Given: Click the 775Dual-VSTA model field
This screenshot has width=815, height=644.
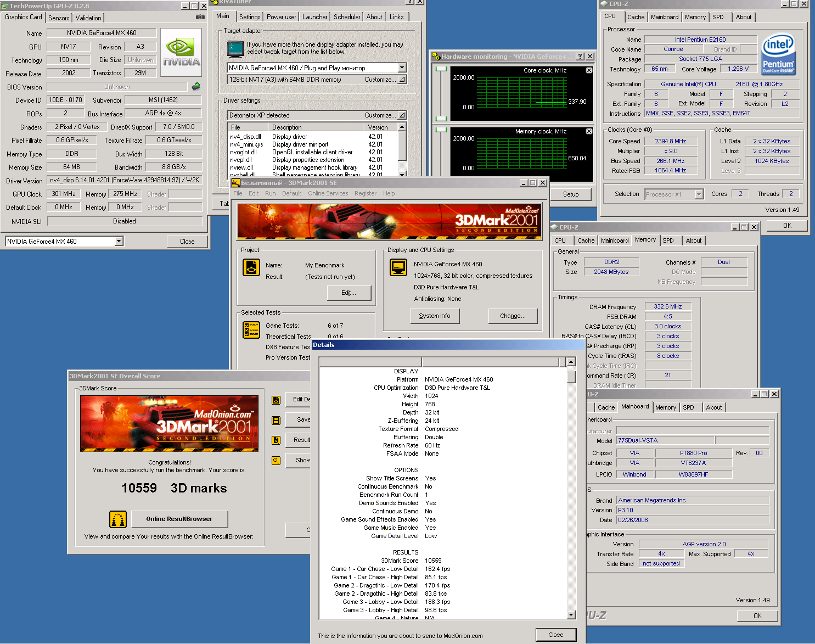Looking at the screenshot, I should tap(665, 440).
